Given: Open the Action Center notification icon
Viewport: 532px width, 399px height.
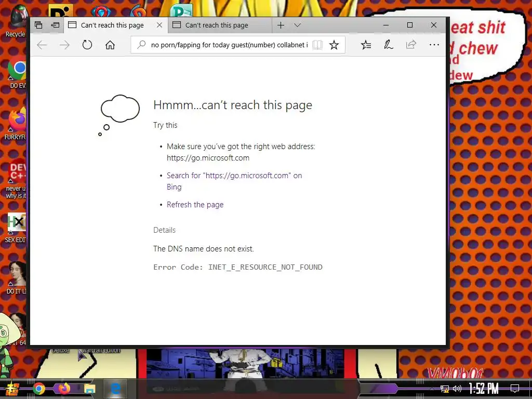Looking at the screenshot, I should pyautogui.click(x=515, y=389).
